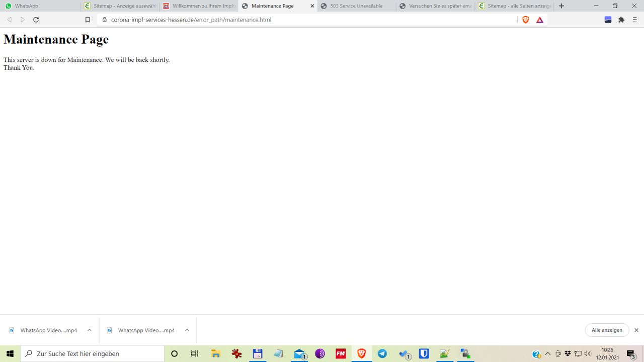Reload the maintenance page
The width and height of the screenshot is (644, 362).
(x=36, y=20)
